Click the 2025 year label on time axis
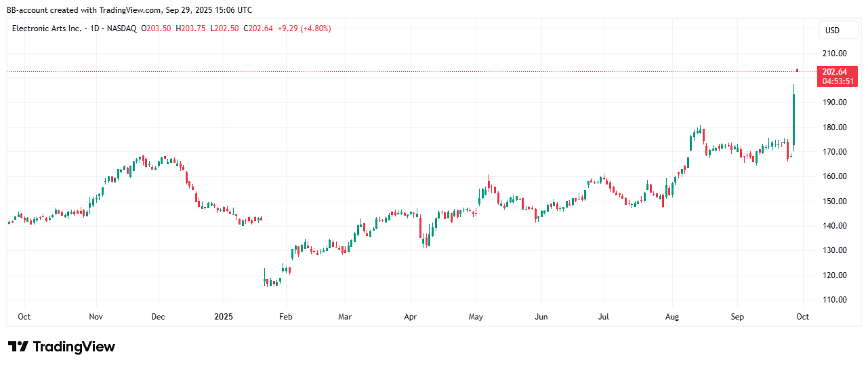Viewport: 868px width, 367px height. click(x=224, y=317)
